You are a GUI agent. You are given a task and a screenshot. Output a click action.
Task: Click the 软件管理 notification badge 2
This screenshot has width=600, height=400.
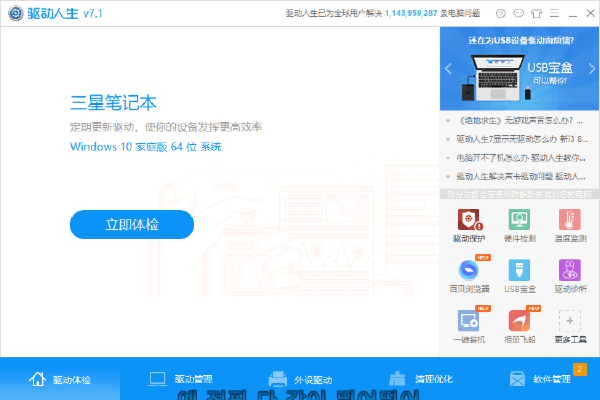coord(580,369)
